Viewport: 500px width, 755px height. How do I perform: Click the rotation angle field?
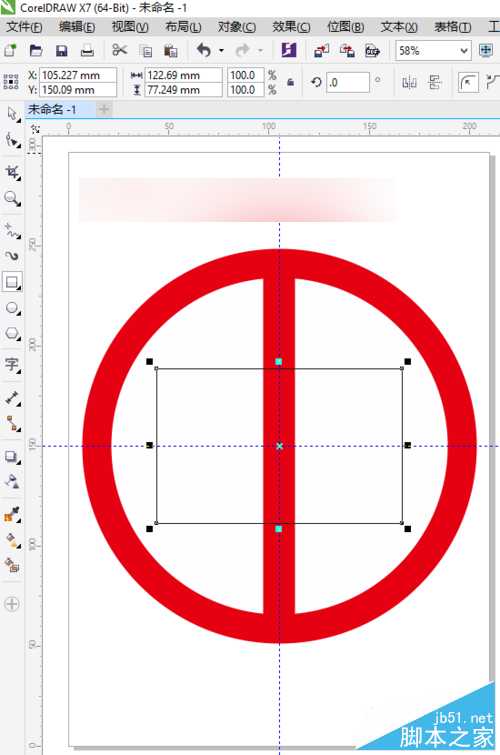348,82
